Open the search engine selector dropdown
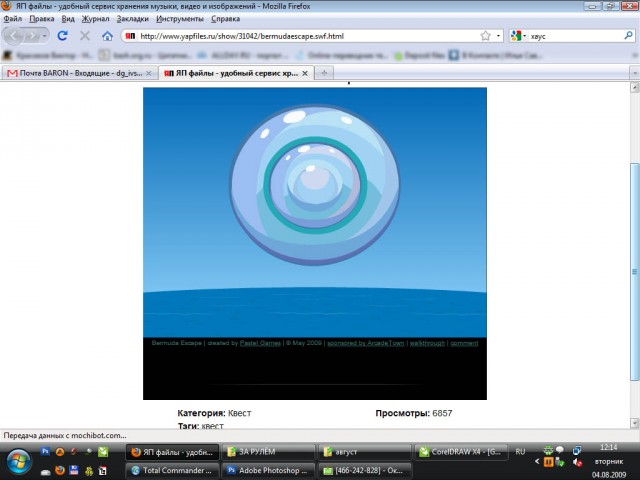 point(518,36)
